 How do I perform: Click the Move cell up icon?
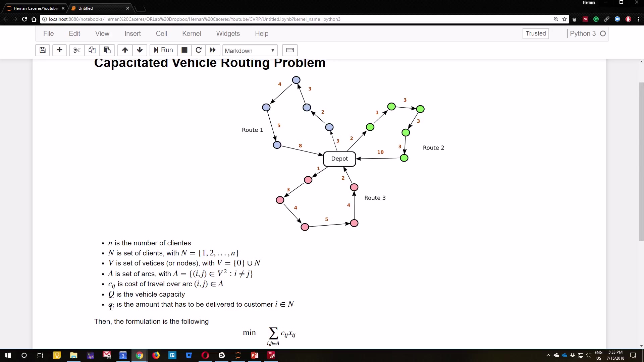click(125, 50)
